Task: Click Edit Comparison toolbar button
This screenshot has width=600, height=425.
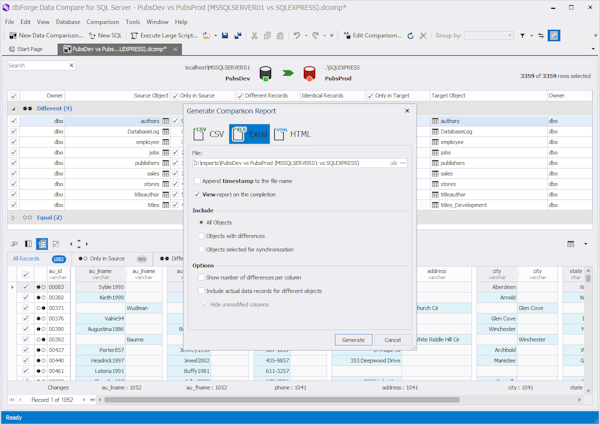Action: [373, 36]
